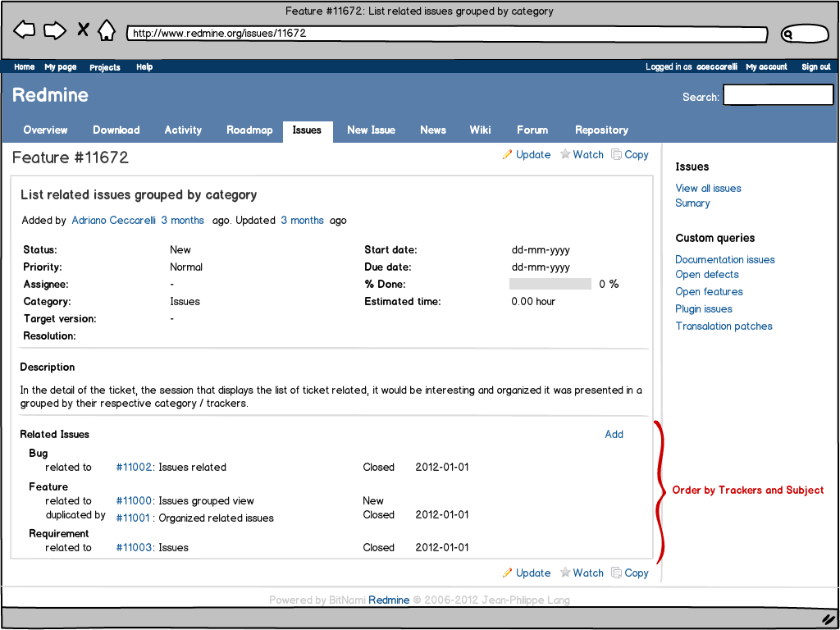The image size is (840, 630).
Task: Click the 'Organized related issues' subject text
Action: (216, 518)
